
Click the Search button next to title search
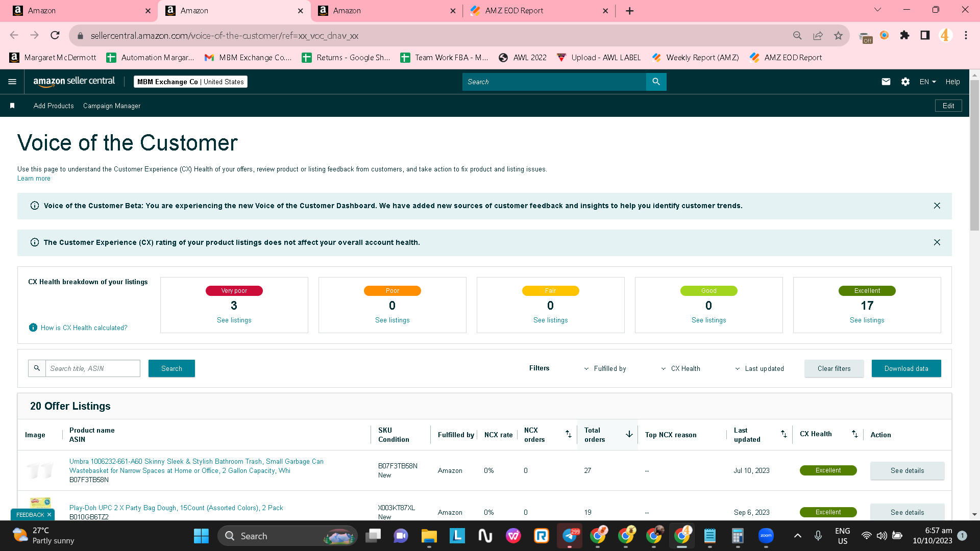171,368
